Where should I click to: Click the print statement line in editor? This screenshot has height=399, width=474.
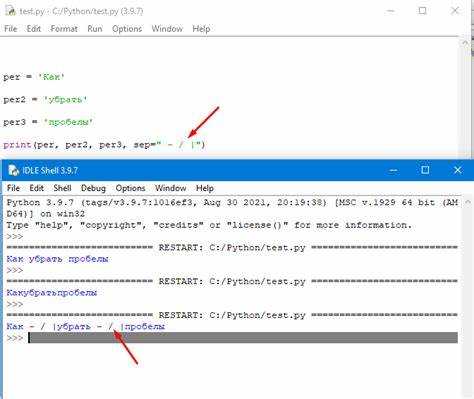(x=104, y=145)
